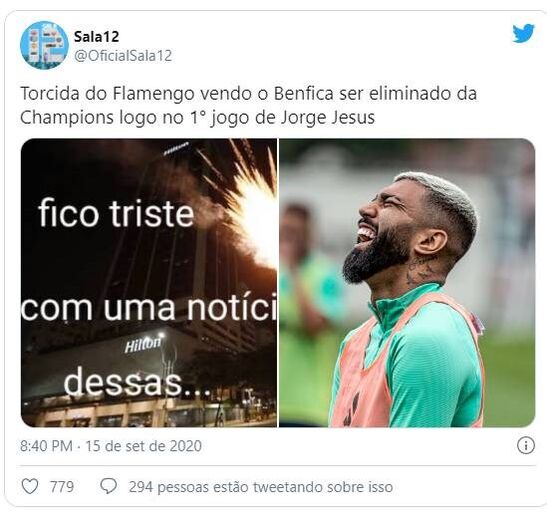Screen dimensions: 547x519
Task: Open the Sala12 profile avatar
Action: pyautogui.click(x=44, y=45)
